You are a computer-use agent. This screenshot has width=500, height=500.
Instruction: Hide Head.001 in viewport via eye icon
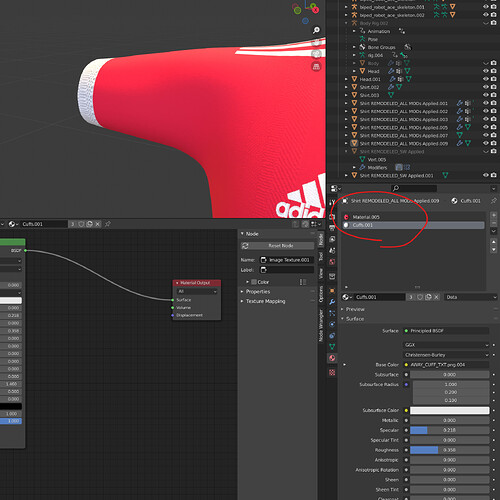coord(486,79)
